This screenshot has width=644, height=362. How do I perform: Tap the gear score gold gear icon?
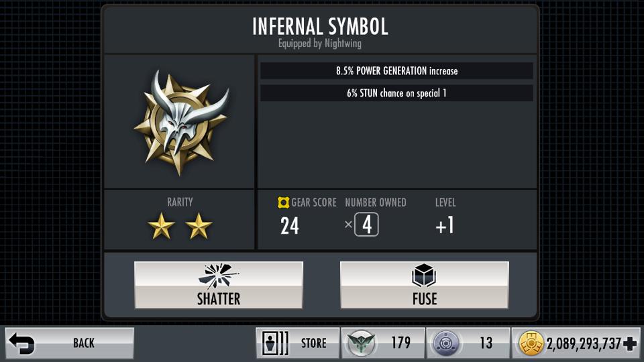[x=283, y=202]
